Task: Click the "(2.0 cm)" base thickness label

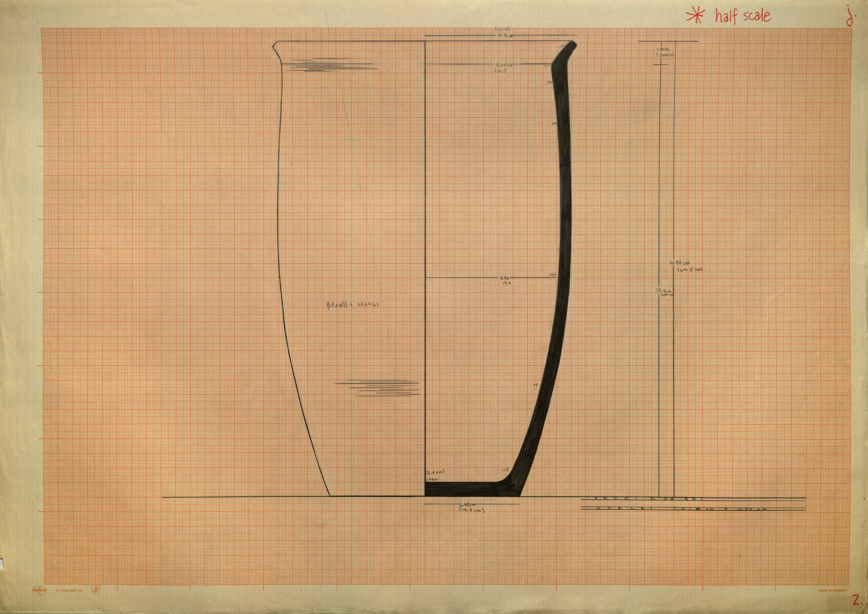Action: pyautogui.click(x=435, y=472)
